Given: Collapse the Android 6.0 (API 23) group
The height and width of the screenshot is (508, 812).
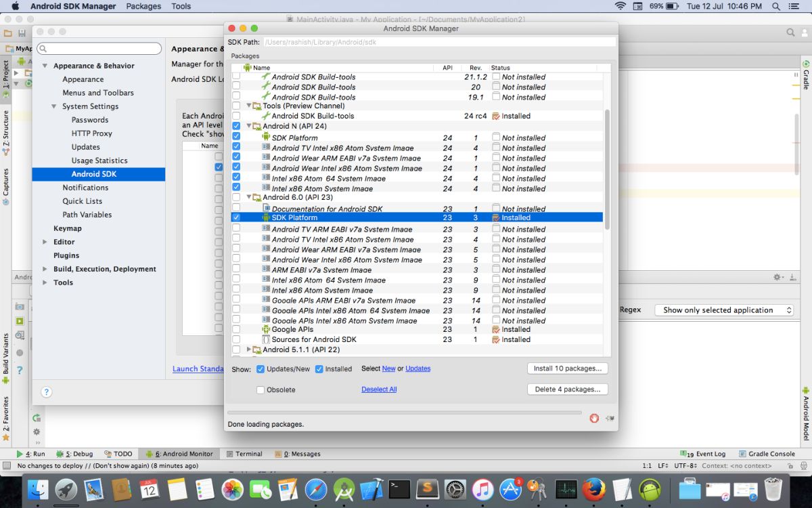Looking at the screenshot, I should coord(249,197).
